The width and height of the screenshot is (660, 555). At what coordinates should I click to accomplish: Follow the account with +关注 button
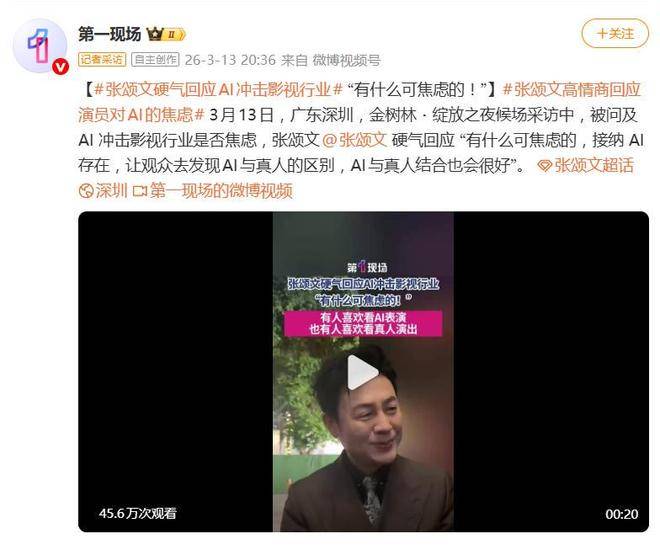coord(615,33)
